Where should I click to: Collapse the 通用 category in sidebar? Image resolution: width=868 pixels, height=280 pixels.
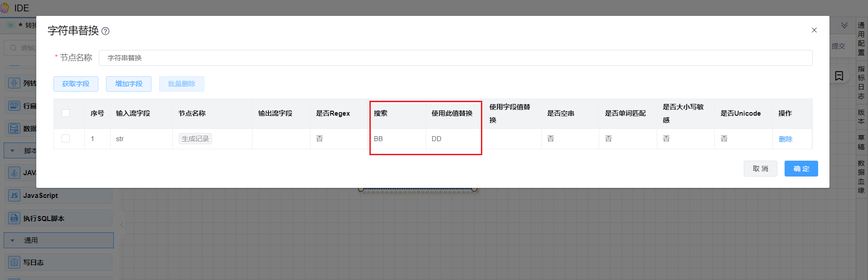(13, 241)
